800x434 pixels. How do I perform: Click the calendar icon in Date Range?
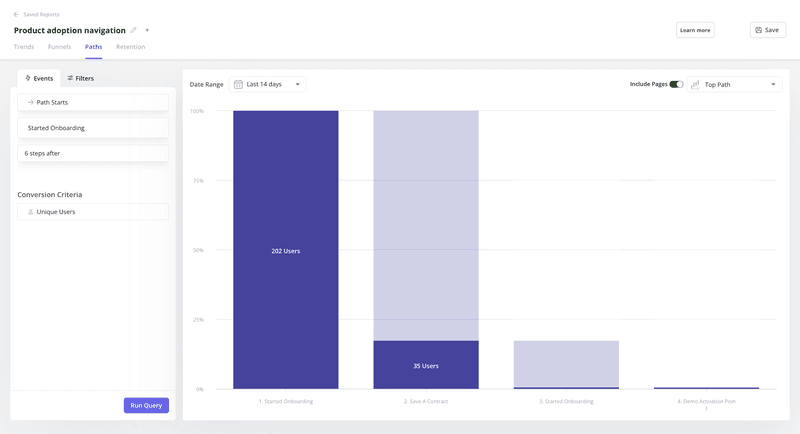point(238,85)
